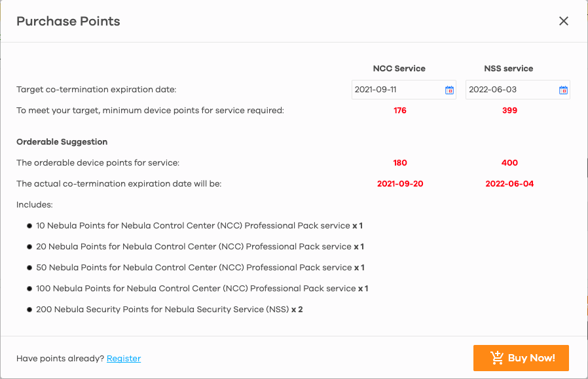
Task: Close the Purchase Points dialog
Action: [x=564, y=21]
